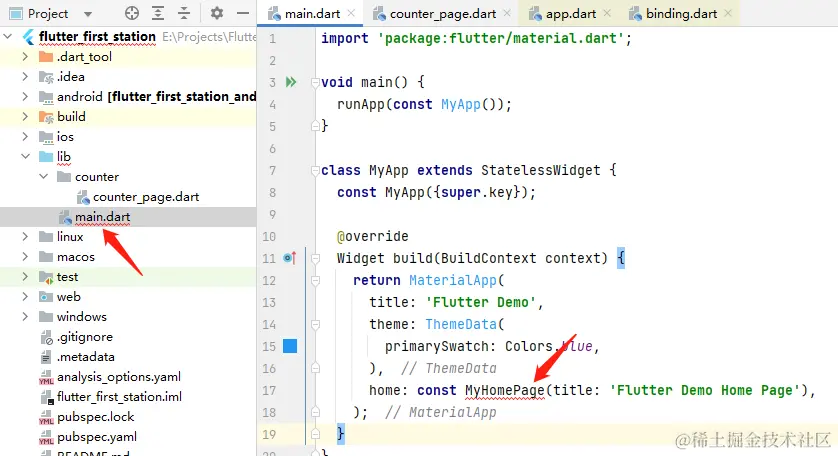838x456 pixels.
Task: Expand the .dart_tool folder
Action: coord(25,57)
